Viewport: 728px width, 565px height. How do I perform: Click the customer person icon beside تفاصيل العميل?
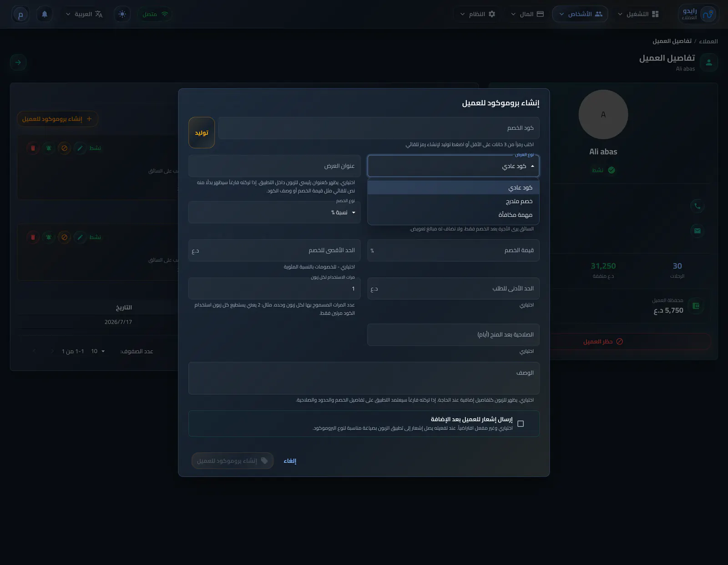click(x=708, y=62)
